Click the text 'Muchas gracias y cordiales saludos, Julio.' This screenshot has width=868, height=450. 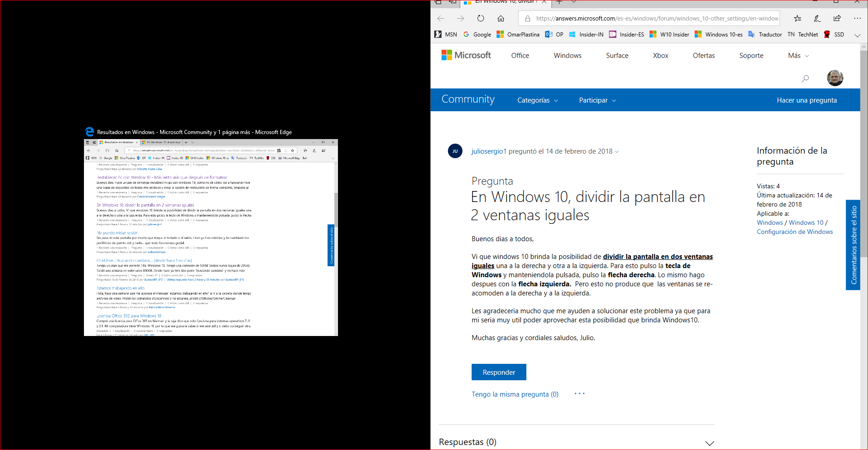[x=533, y=338]
